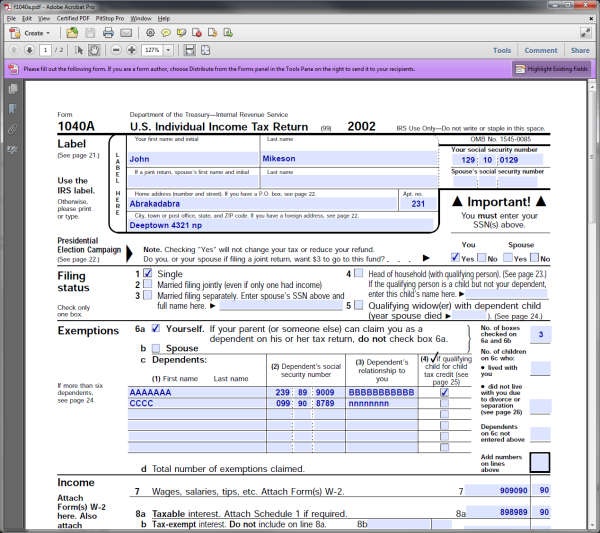Screen dimensions: 600x533
Task: Check the 6b Spouse exemption box
Action: click(156, 348)
